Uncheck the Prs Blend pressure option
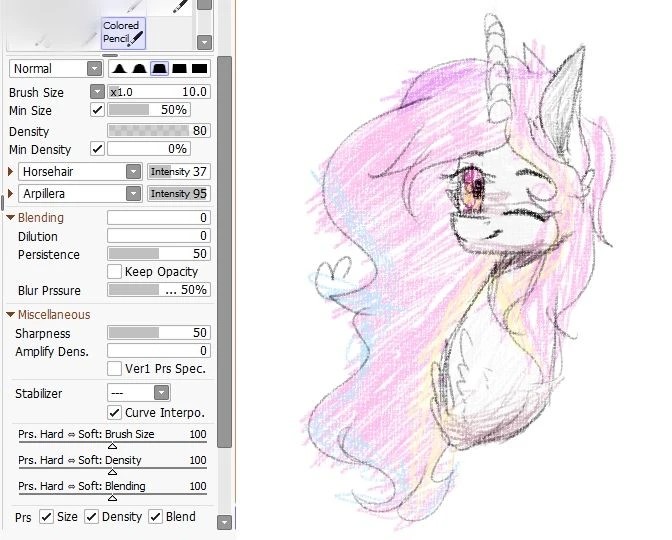Viewport: 672px width, 540px height. (155, 516)
